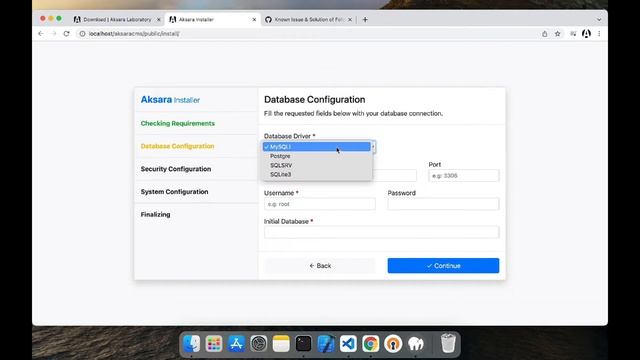View site information icon
Screen dimensions: 640x360
click(82, 34)
